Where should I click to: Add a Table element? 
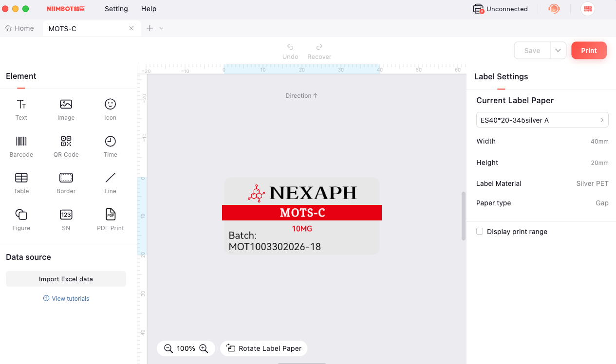[x=21, y=182]
